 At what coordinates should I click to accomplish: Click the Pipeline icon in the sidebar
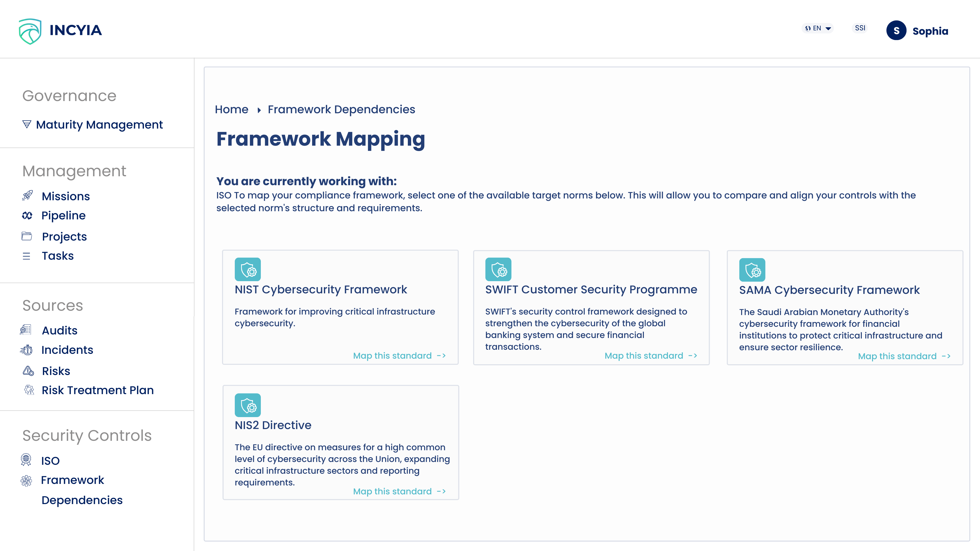[27, 215]
